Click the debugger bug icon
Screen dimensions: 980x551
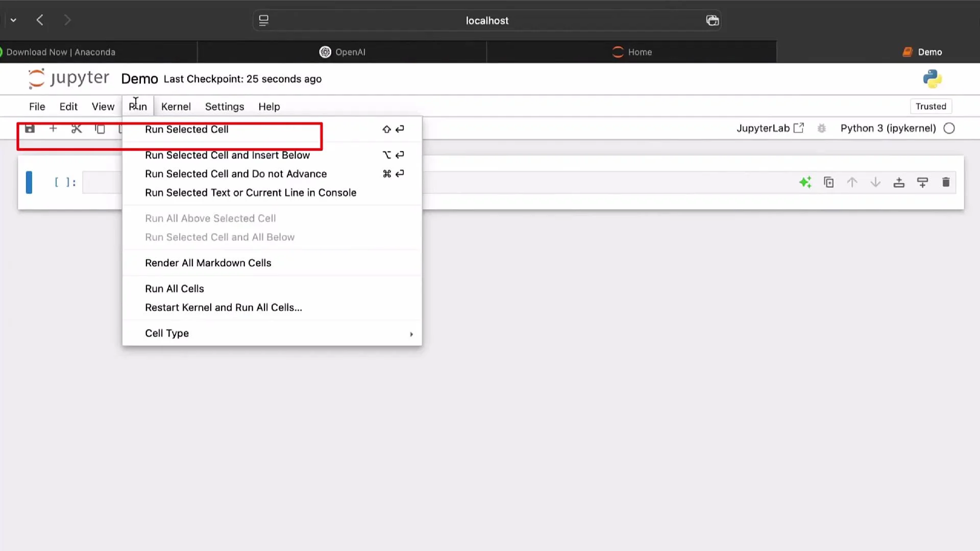[822, 129]
